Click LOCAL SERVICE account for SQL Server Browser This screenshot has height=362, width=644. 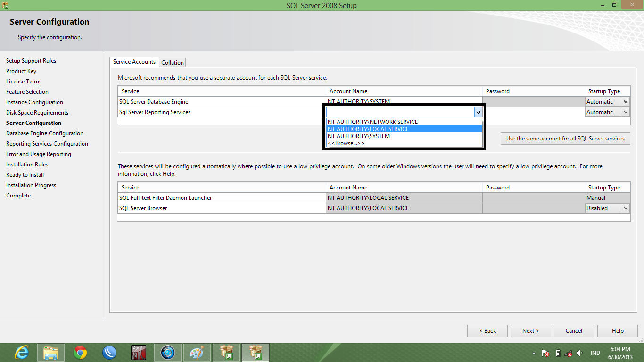click(404, 208)
